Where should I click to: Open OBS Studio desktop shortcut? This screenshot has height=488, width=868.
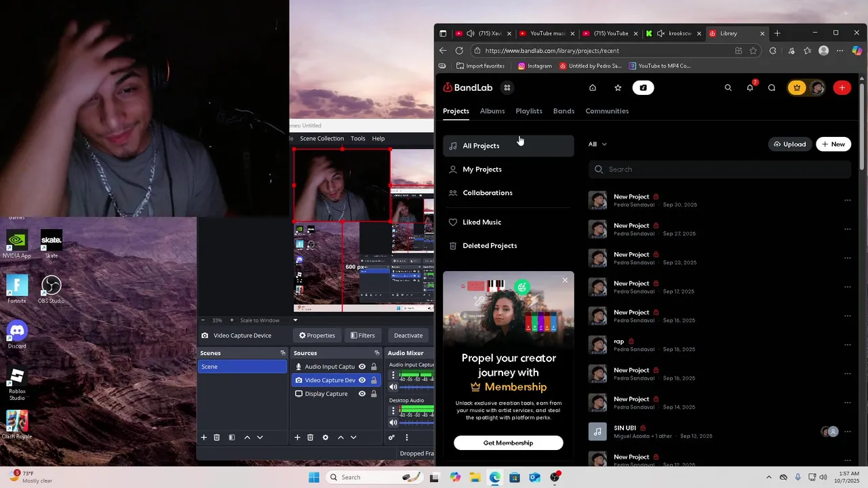(x=51, y=289)
